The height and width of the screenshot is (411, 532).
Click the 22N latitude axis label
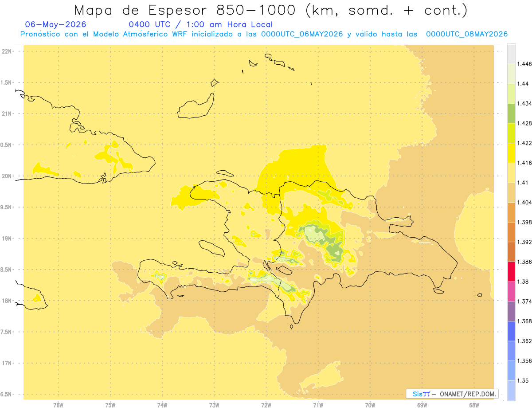(8, 51)
